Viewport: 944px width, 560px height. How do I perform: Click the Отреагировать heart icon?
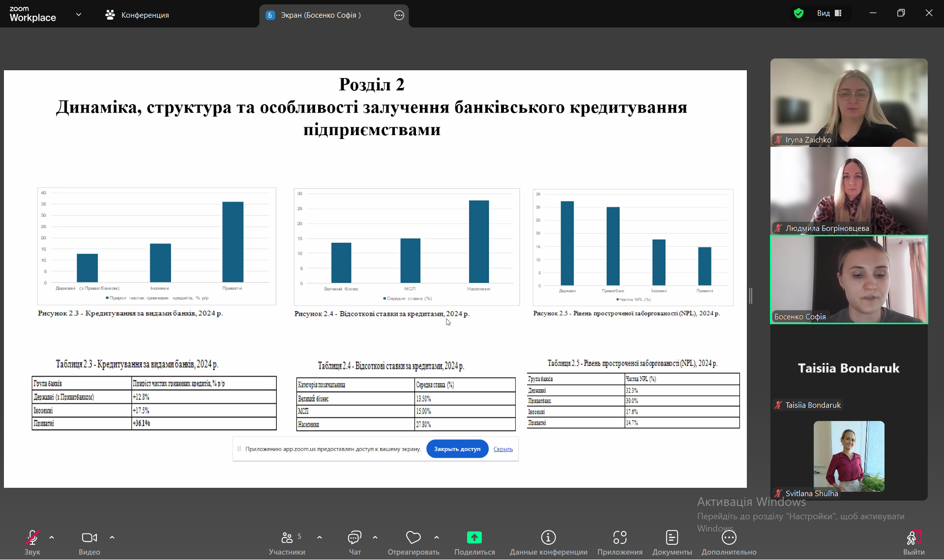[413, 538]
